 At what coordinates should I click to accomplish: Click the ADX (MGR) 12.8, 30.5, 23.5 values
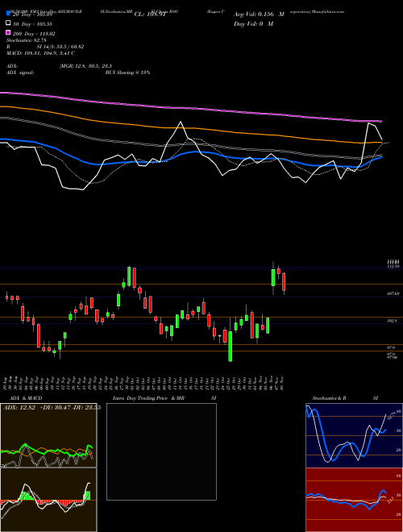tap(85, 66)
